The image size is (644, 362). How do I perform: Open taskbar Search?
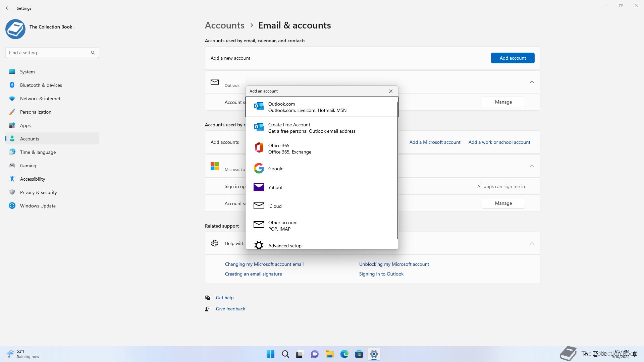coord(285,354)
